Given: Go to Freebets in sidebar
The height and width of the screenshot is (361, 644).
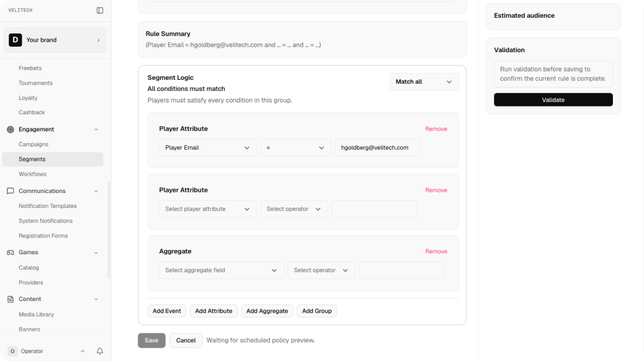Looking at the screenshot, I should click(30, 68).
